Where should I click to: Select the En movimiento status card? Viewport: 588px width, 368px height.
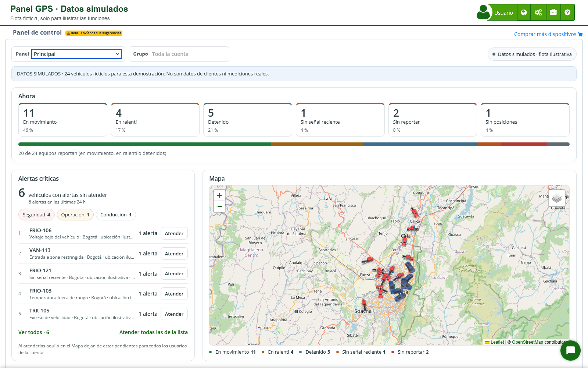(63, 120)
